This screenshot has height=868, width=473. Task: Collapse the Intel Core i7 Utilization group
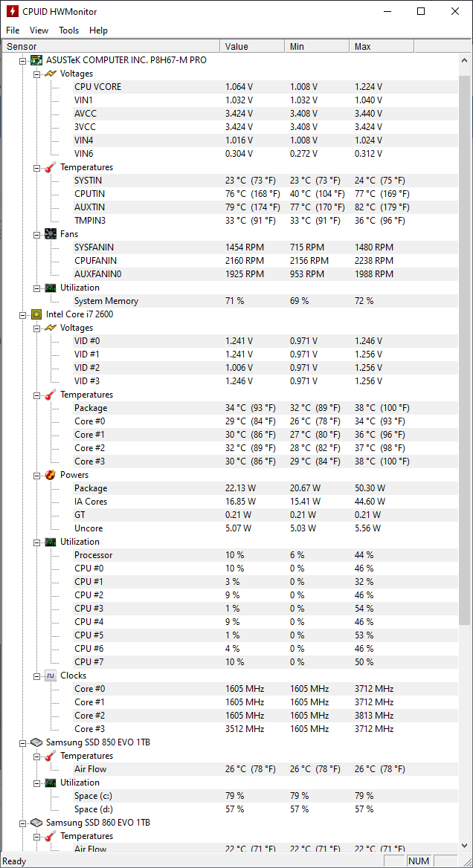(36, 542)
